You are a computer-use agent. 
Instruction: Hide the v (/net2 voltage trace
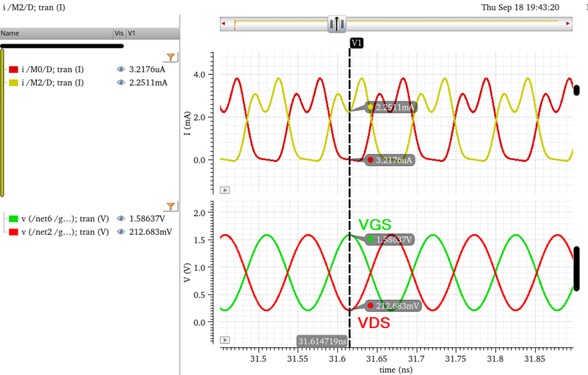121,232
